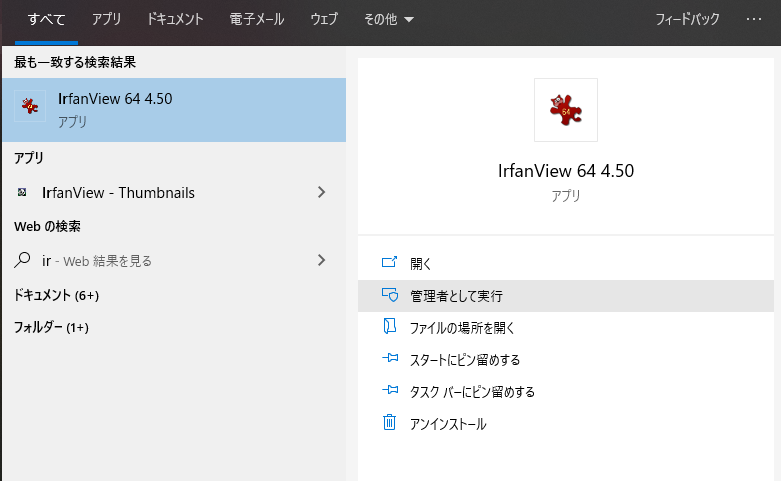781x481 pixels.
Task: Click the アプリ section heading in results list
Action: 29,158
